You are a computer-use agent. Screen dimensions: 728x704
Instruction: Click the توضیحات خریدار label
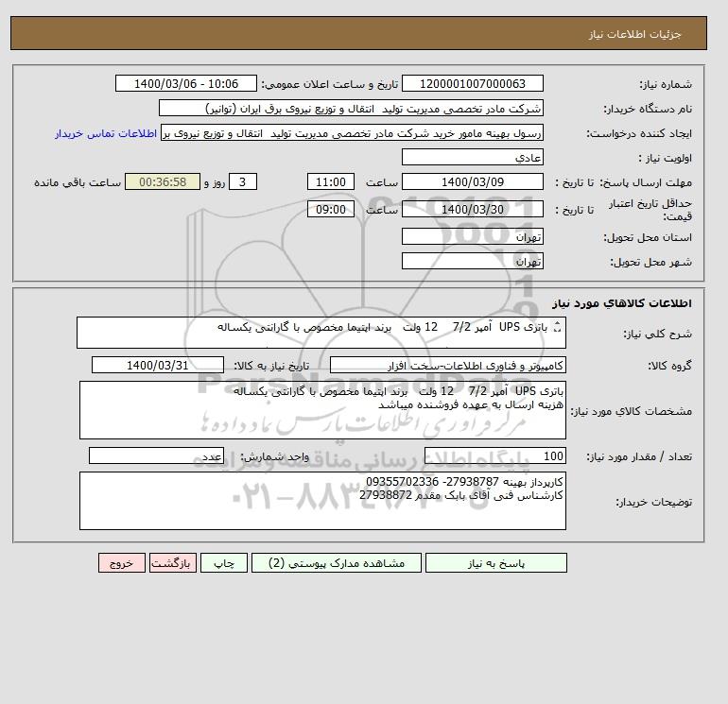[653, 502]
